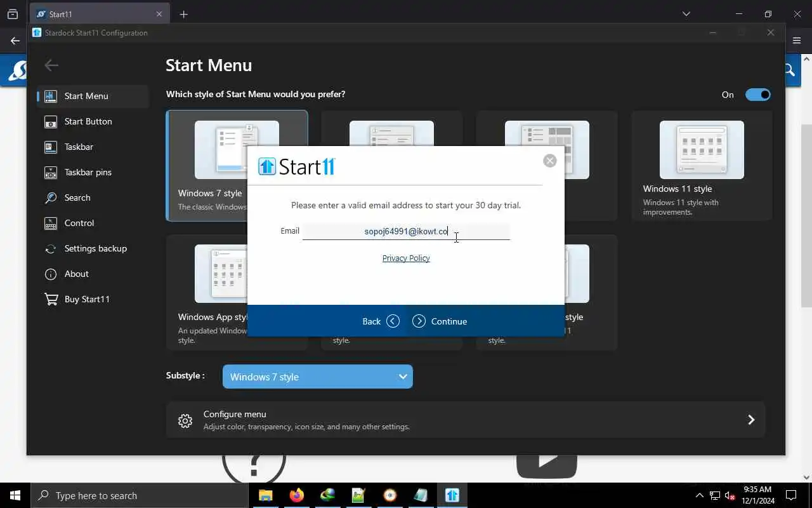Click the Start11 taskbar icon

click(452, 495)
